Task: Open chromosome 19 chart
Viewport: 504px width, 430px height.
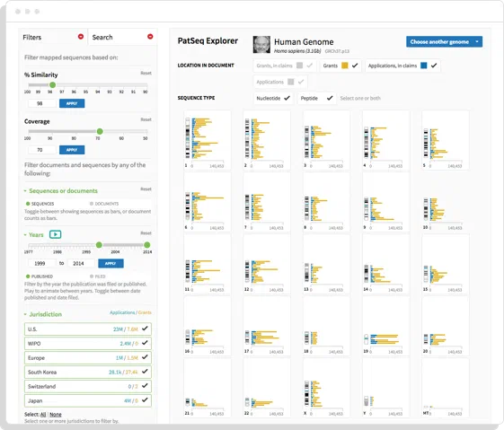Action: point(386,326)
